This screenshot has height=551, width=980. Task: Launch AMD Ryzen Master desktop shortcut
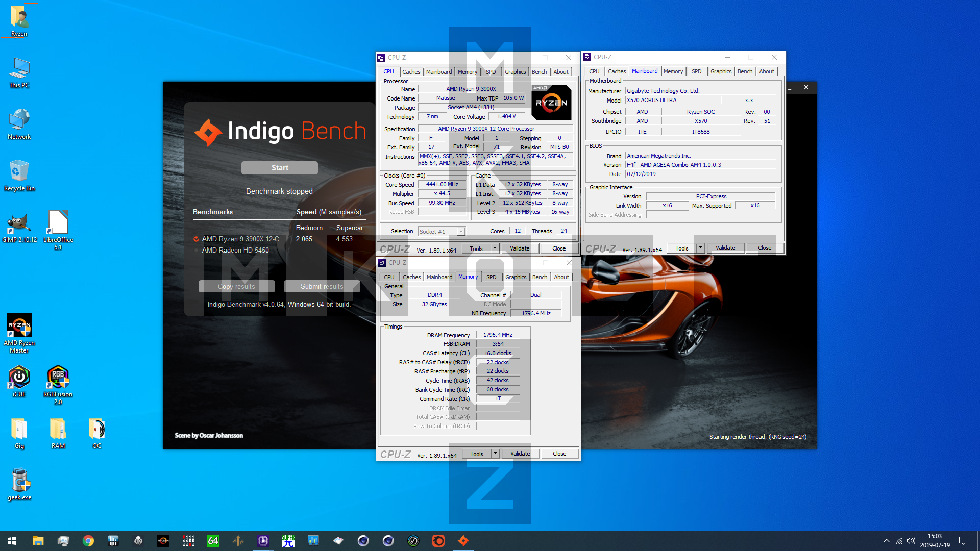click(19, 333)
